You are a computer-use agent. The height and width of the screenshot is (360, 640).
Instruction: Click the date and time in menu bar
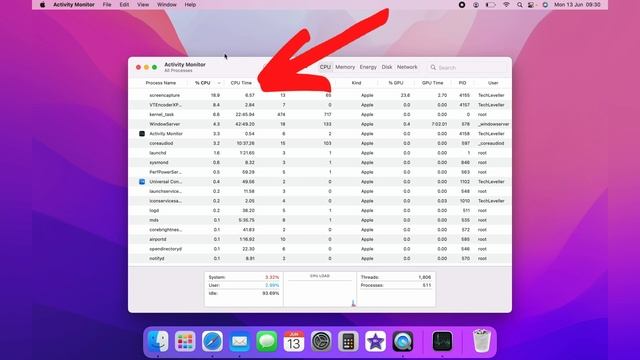(x=577, y=5)
